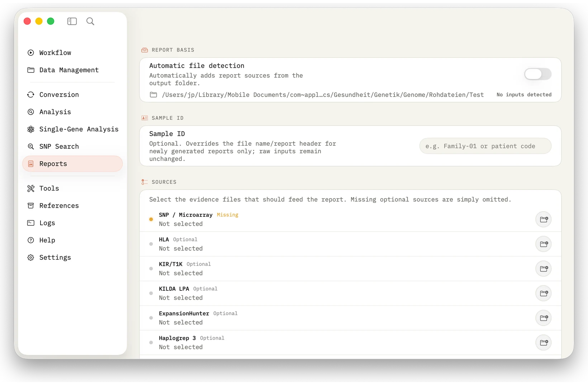This screenshot has width=588, height=385.
Task: Click the folder icon beside the output path
Action: (x=153, y=95)
